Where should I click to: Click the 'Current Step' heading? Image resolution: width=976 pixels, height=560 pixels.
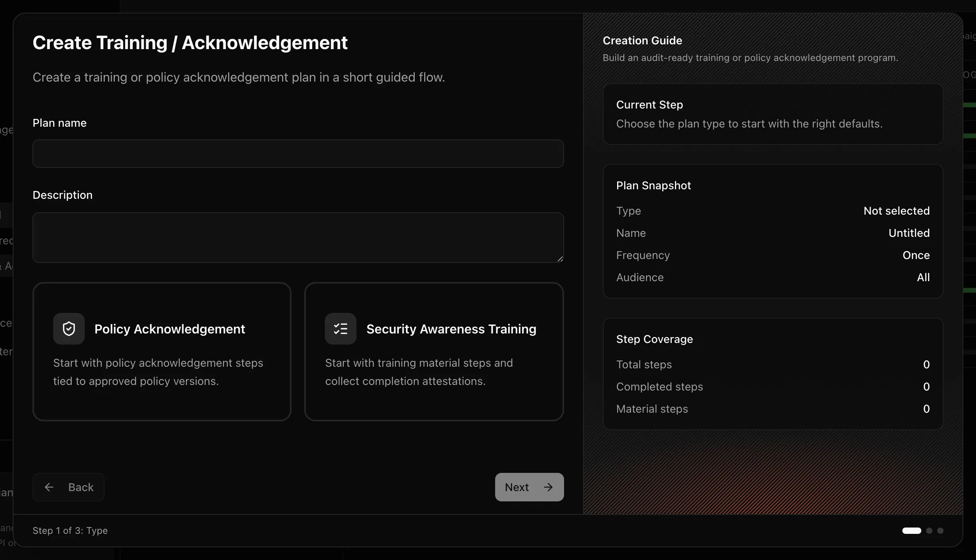click(x=650, y=105)
